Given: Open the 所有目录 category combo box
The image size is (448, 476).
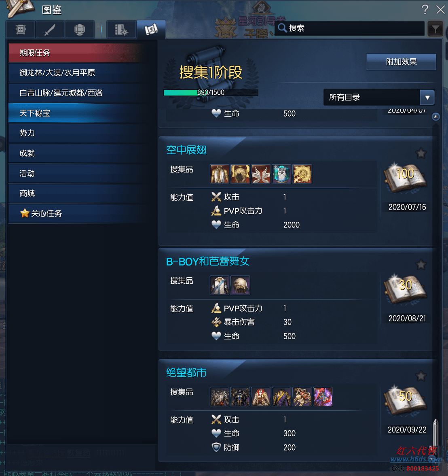Looking at the screenshot, I should point(379,98).
